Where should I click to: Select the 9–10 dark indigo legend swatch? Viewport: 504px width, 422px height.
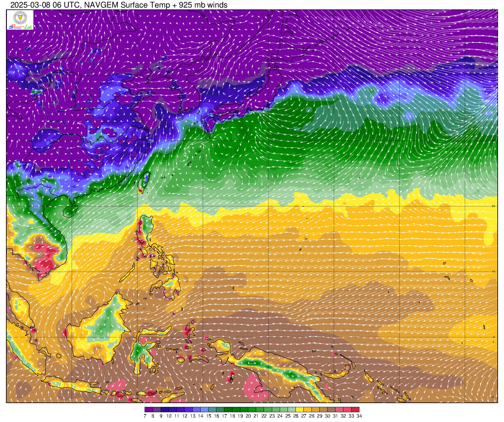click(165, 410)
